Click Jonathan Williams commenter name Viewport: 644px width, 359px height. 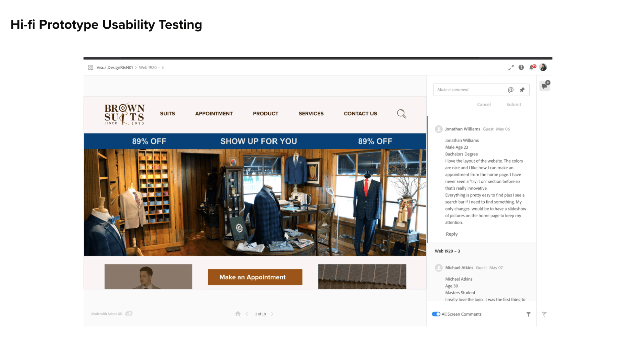tap(463, 129)
